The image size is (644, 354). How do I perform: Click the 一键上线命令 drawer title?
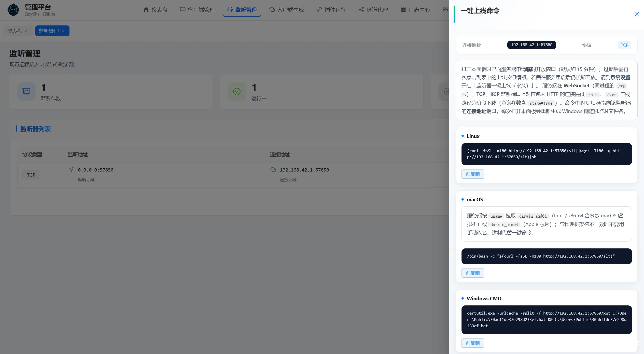480,11
